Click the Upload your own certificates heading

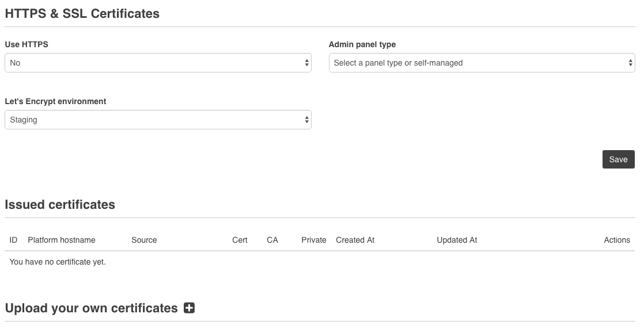91,308
